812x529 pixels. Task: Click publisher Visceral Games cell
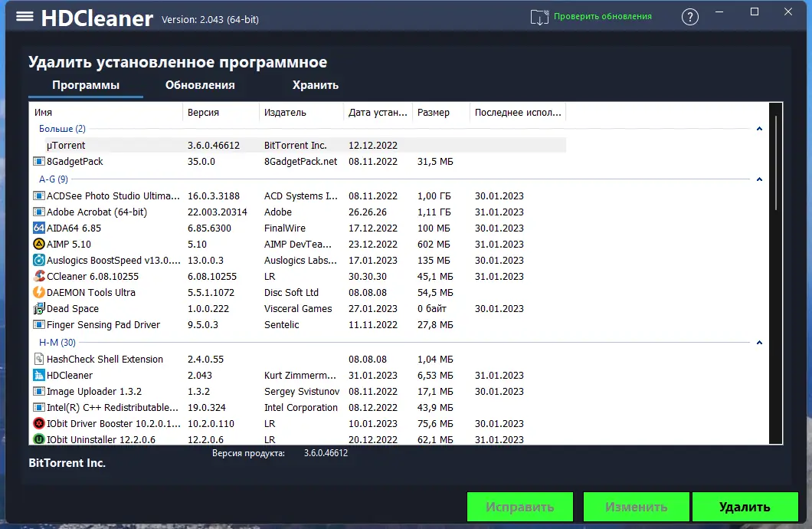tap(298, 308)
